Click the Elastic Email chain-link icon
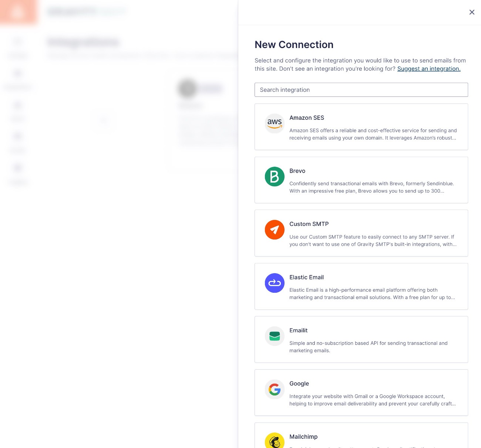 click(x=274, y=283)
